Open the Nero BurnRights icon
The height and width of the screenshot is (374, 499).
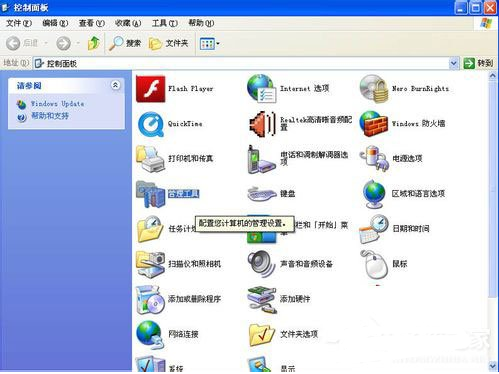tap(374, 89)
